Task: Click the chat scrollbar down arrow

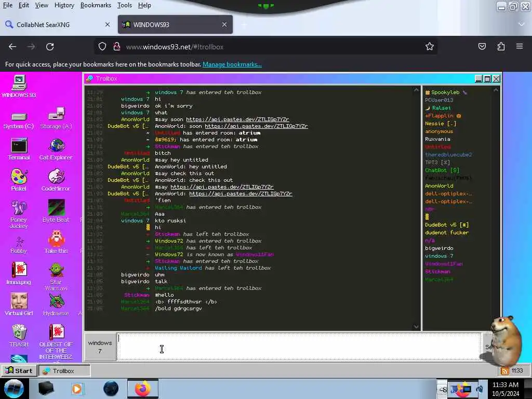Action: pyautogui.click(x=416, y=326)
